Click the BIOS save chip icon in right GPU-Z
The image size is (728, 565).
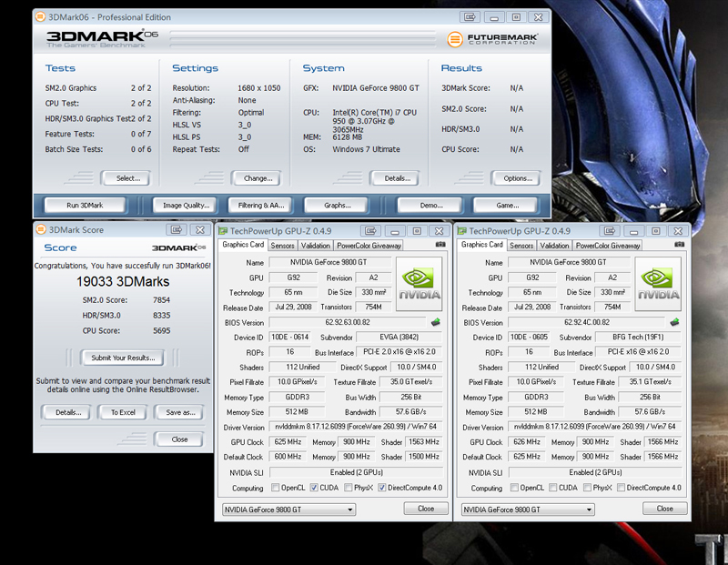click(674, 322)
